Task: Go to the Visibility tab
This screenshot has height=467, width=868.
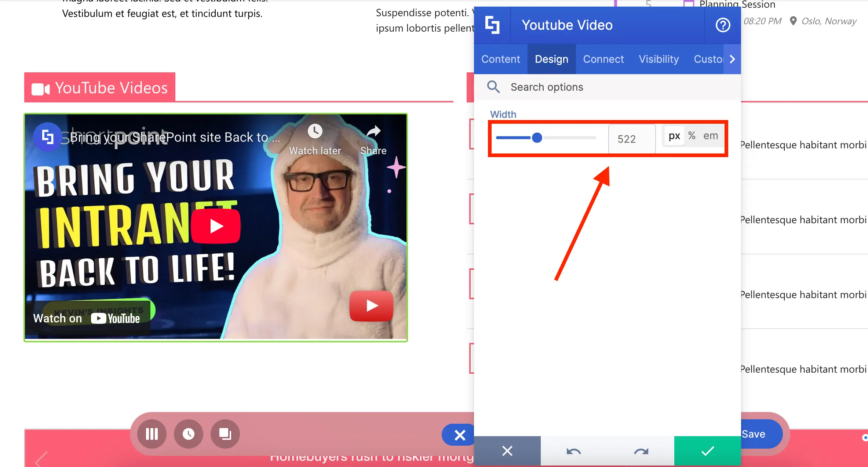Action: (659, 59)
